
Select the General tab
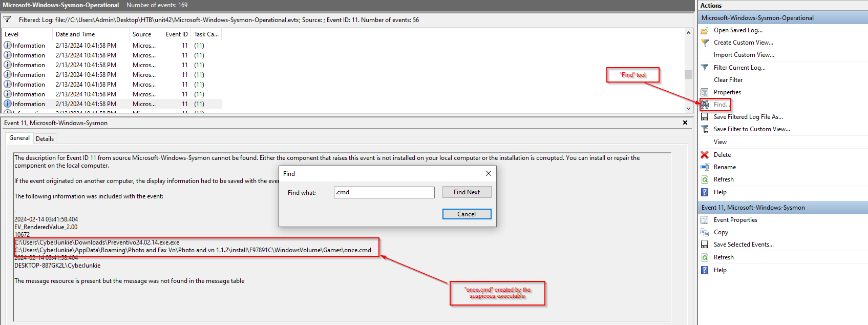click(19, 138)
